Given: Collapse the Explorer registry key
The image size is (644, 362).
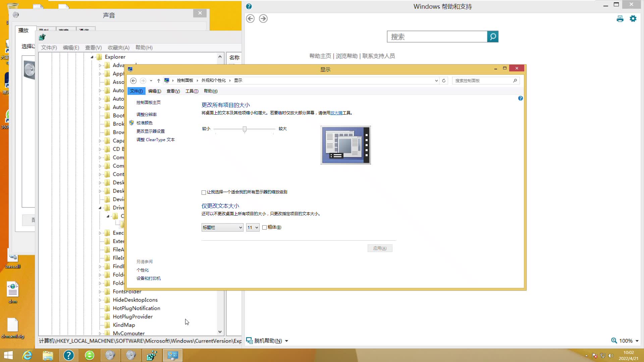Looking at the screenshot, I should pyautogui.click(x=92, y=57).
